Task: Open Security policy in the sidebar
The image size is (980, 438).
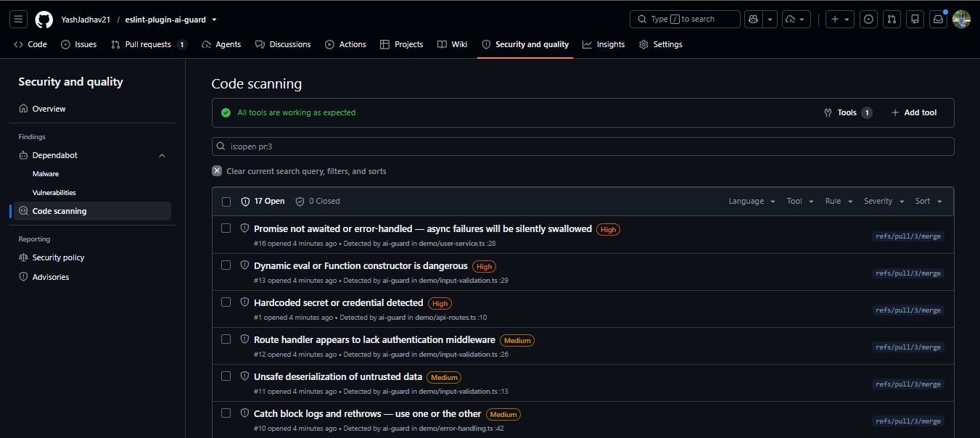Action: (91, 257)
